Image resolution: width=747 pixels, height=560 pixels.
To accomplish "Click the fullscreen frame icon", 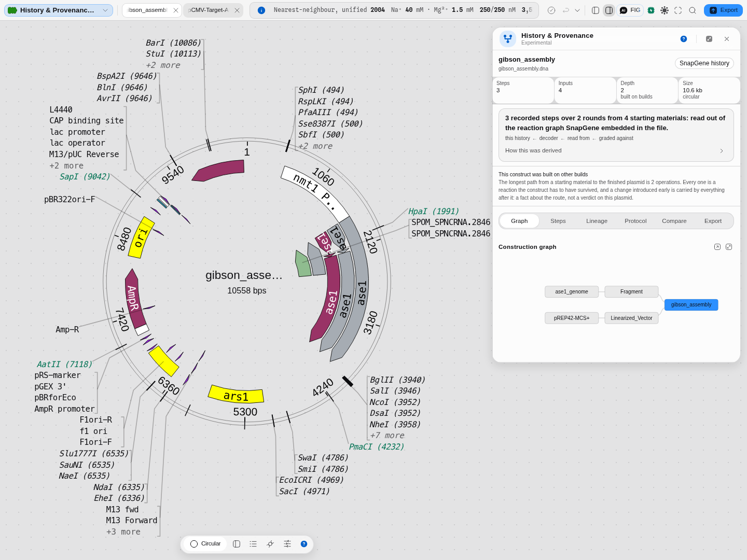I will pyautogui.click(x=678, y=10).
